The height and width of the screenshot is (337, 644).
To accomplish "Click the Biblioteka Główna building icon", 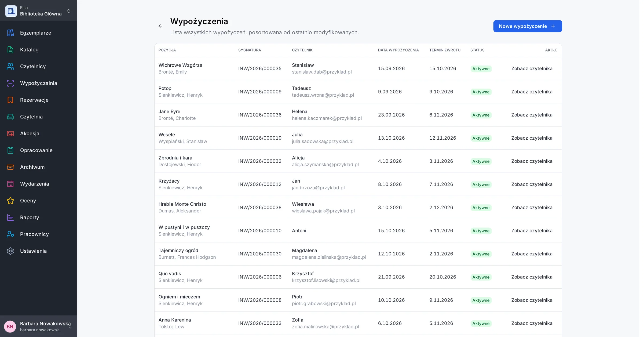I will tap(11, 11).
